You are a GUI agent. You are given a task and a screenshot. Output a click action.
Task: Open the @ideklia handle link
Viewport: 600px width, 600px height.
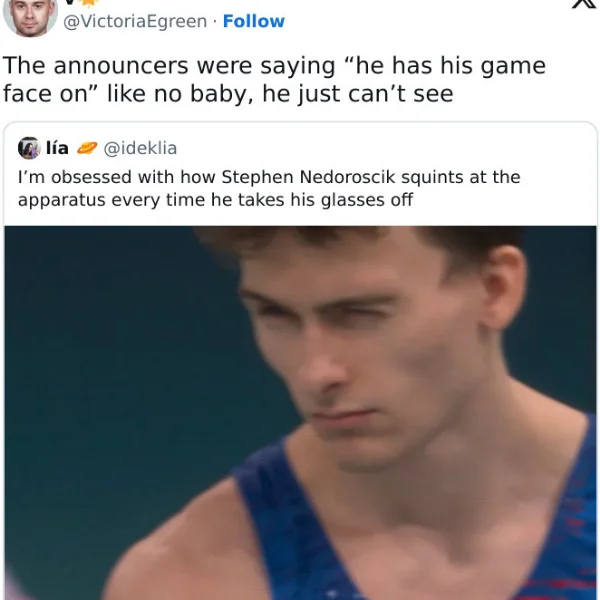point(140,148)
